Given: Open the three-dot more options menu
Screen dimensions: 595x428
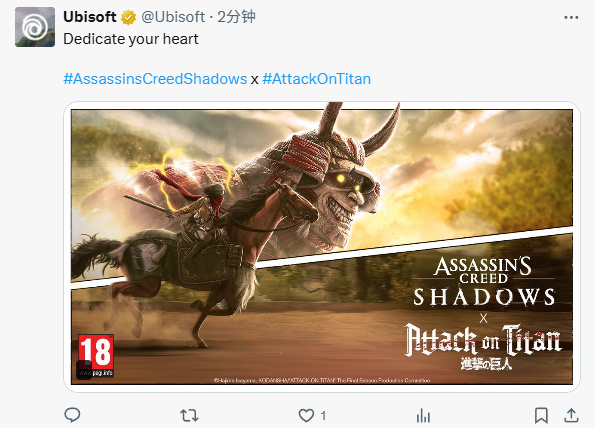Looking at the screenshot, I should point(571,17).
